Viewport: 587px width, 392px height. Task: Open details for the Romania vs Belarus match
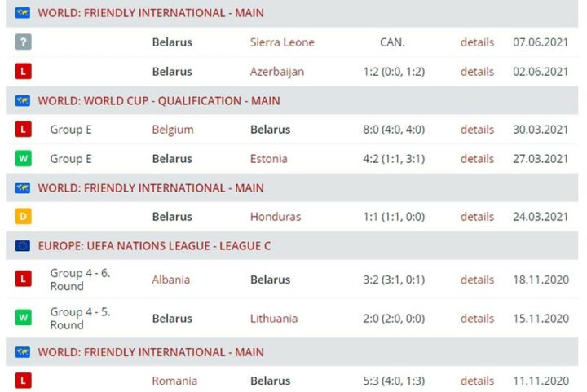[477, 381]
